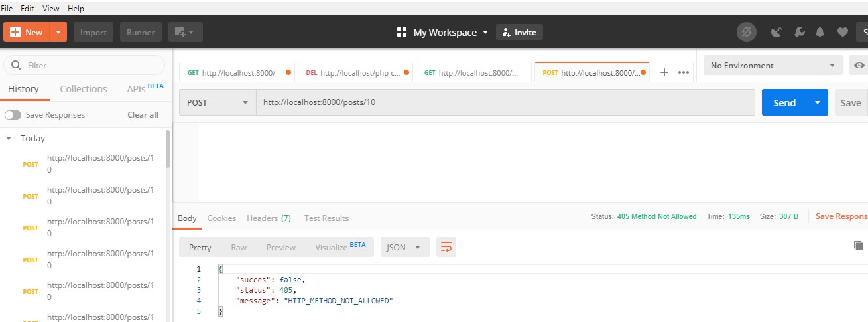Click the heart icon in header
The width and height of the screenshot is (868, 322).
coord(842,32)
